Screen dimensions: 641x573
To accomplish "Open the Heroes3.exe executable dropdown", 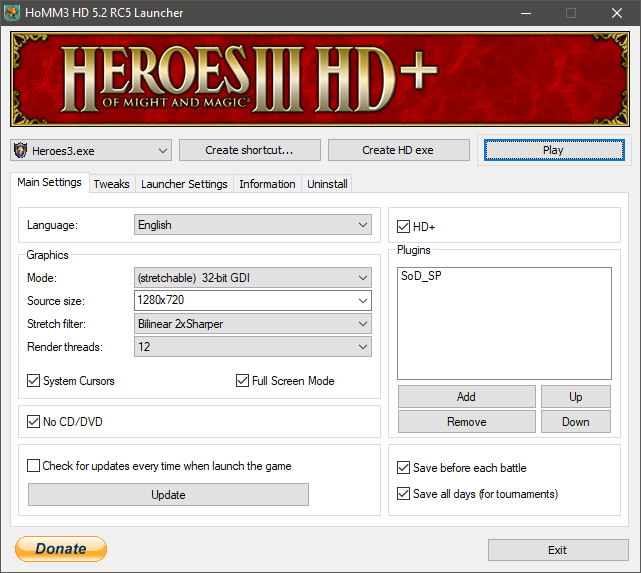I will pyautogui.click(x=91, y=150).
